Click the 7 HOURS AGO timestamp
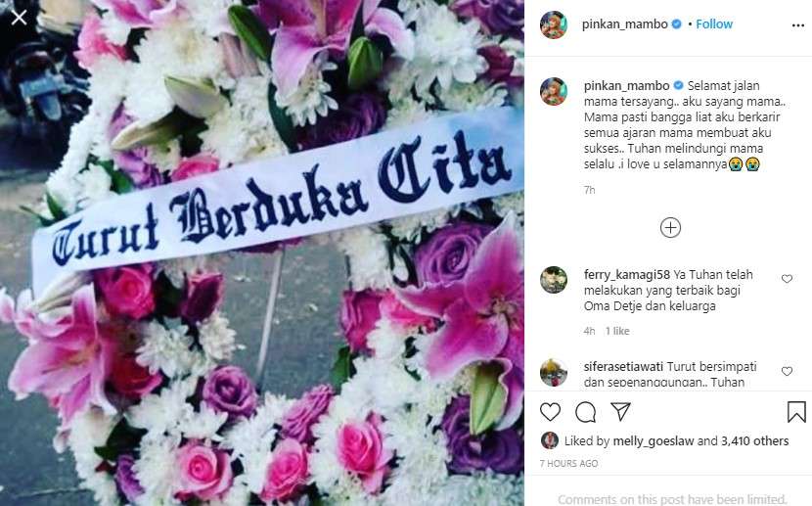This screenshot has height=506, width=812. coord(568,464)
